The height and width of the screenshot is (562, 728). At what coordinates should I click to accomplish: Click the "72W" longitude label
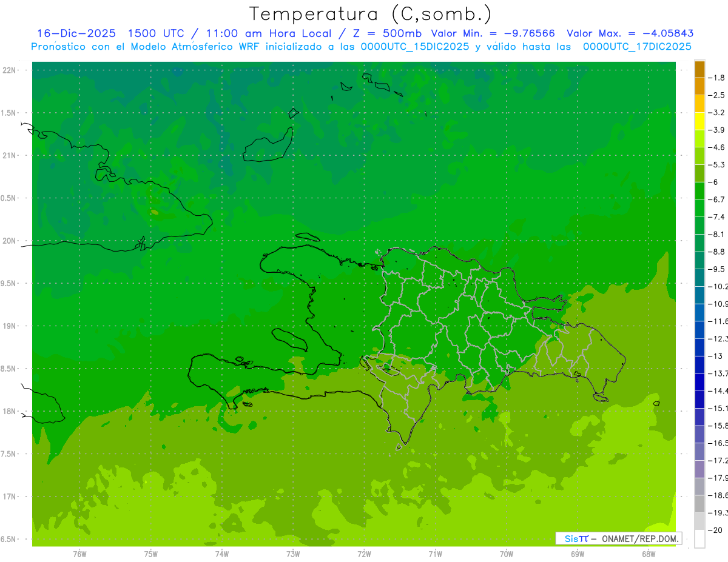[364, 554]
